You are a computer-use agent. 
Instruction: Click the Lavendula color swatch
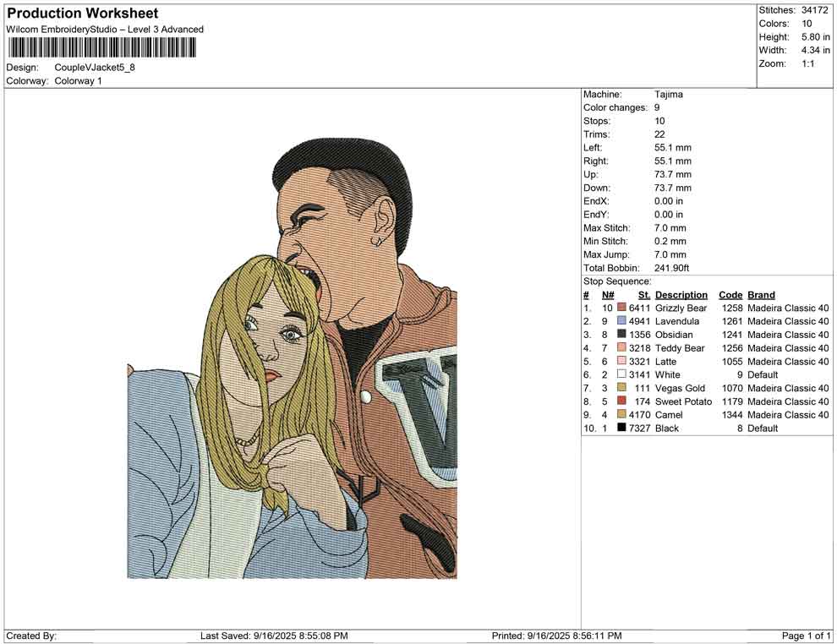click(621, 321)
